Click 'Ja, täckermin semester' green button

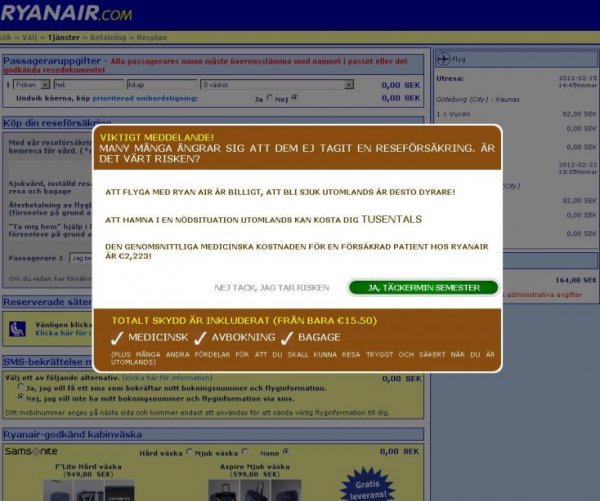coord(422,287)
